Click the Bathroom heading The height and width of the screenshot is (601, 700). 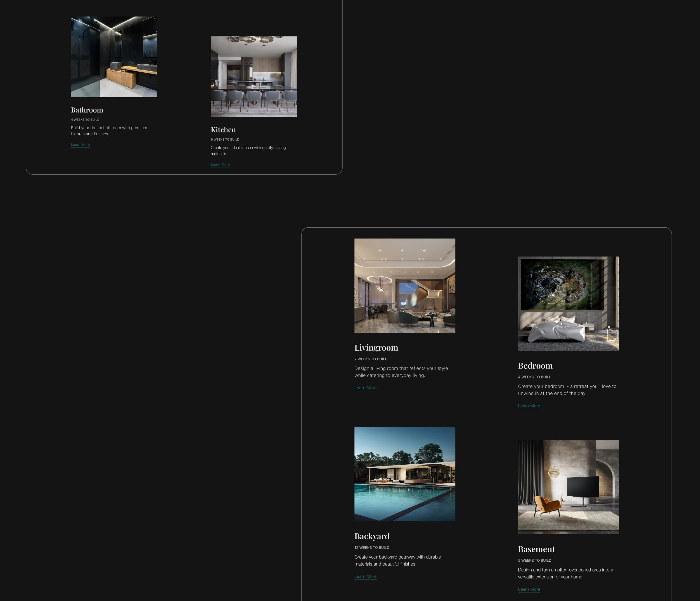tap(87, 110)
